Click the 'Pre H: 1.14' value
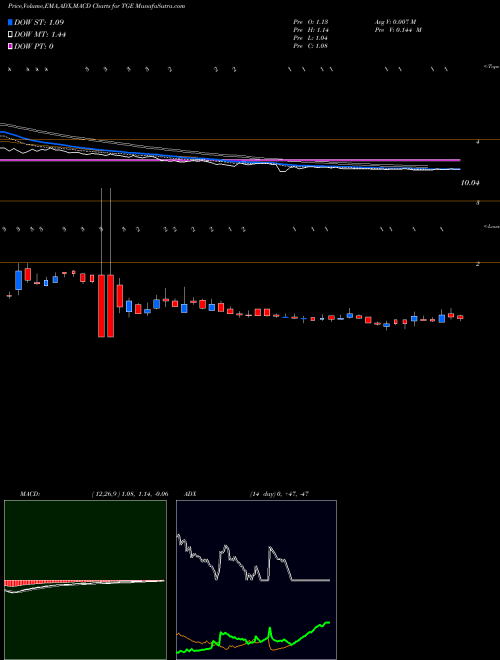This screenshot has width=500, height=660. 311,30
